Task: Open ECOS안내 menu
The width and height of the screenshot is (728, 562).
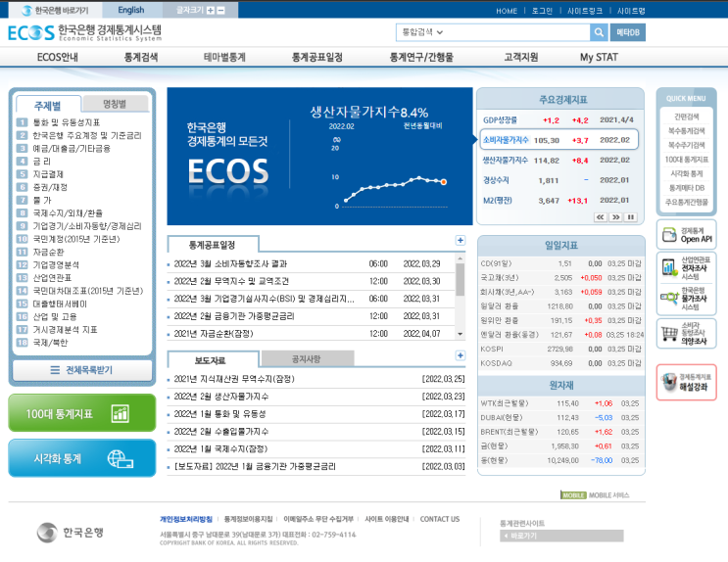Action: click(58, 57)
